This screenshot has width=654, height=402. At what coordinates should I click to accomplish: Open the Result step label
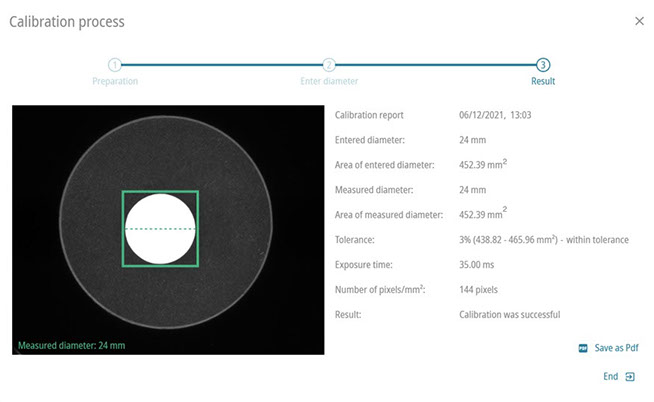[x=542, y=81]
